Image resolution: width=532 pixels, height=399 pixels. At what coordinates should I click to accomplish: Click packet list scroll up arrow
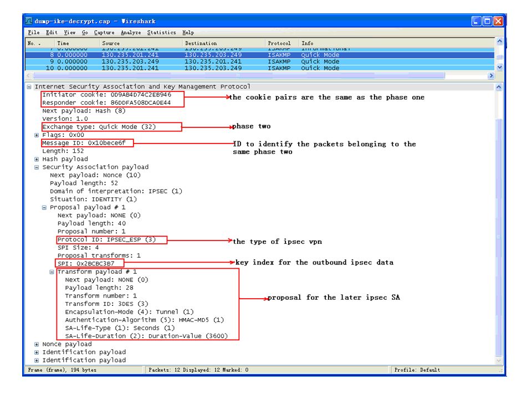point(499,42)
